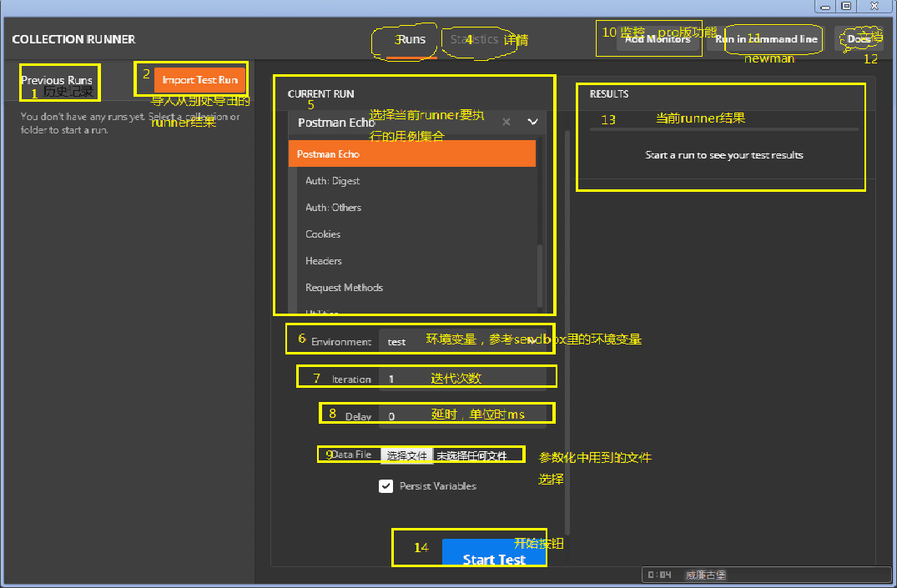Click the collection list scrollbar
This screenshot has width=897, height=588.
click(540, 274)
